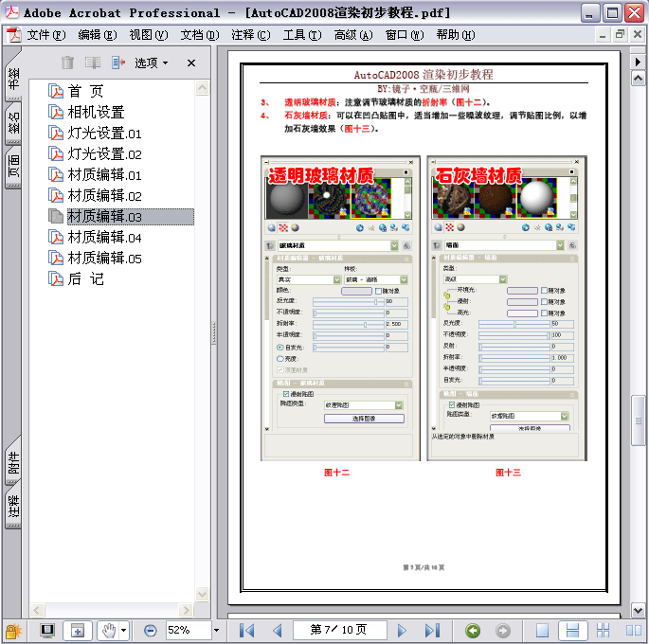This screenshot has height=644, width=649.
Task: Enter full screen mode via monitor icon
Action: click(x=47, y=631)
